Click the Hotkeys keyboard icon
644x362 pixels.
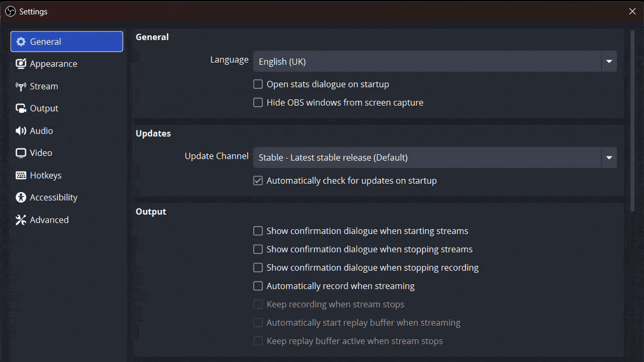tap(21, 175)
